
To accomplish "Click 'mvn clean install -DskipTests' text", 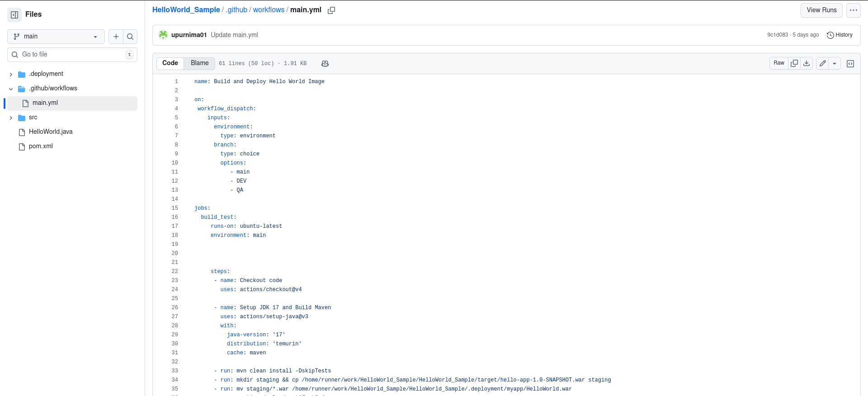I will click(284, 371).
